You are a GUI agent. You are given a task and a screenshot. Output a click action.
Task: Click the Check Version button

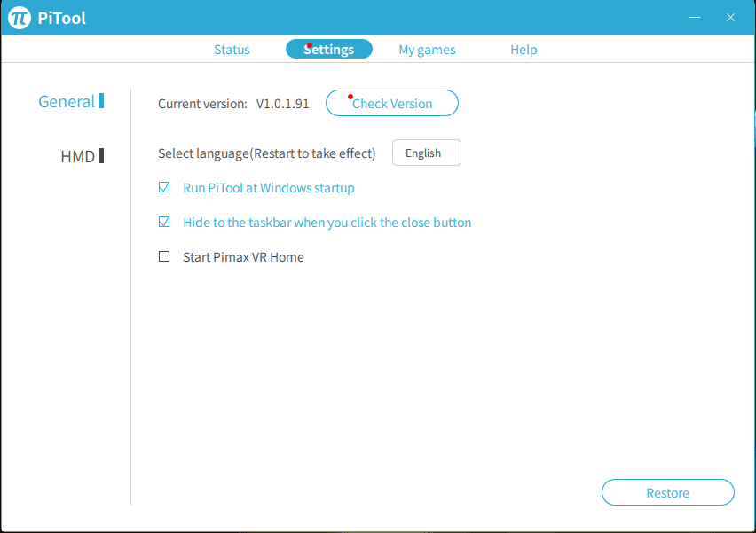[x=392, y=103]
